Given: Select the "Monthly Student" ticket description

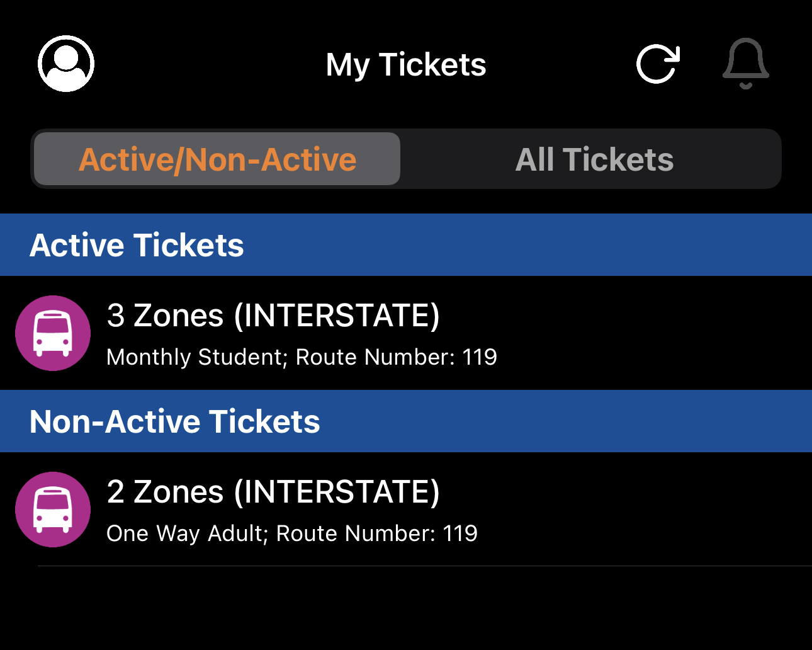Looking at the screenshot, I should click(195, 357).
